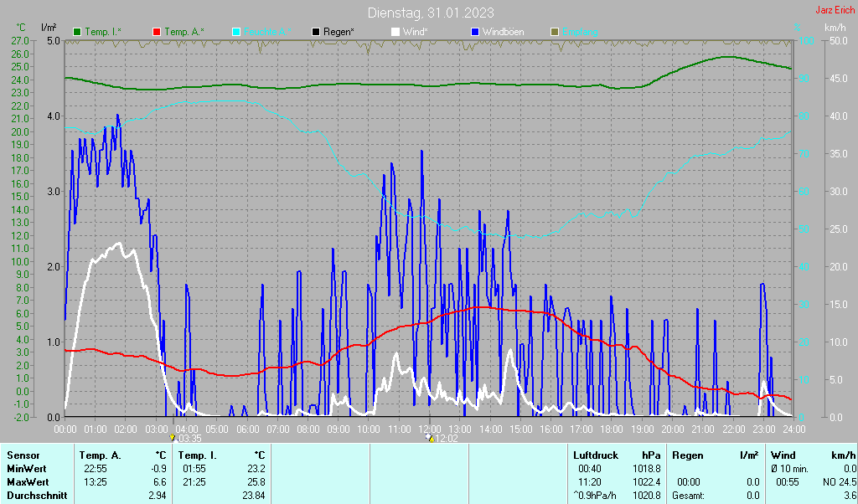Click the 'Gesamt:' rain total label
The image size is (858, 504).
[689, 496]
